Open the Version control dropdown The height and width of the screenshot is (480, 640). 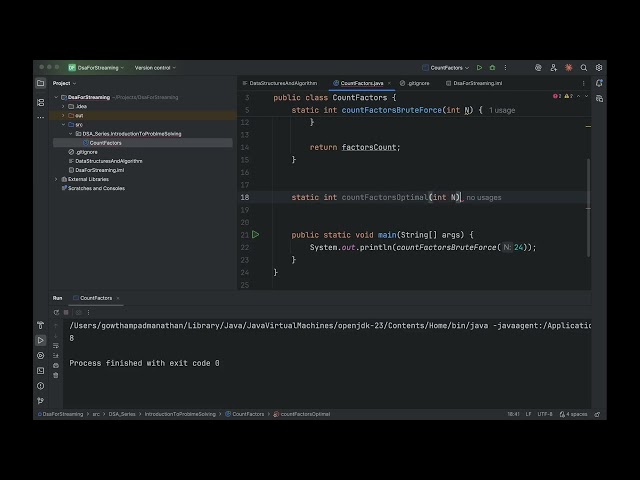tap(155, 68)
